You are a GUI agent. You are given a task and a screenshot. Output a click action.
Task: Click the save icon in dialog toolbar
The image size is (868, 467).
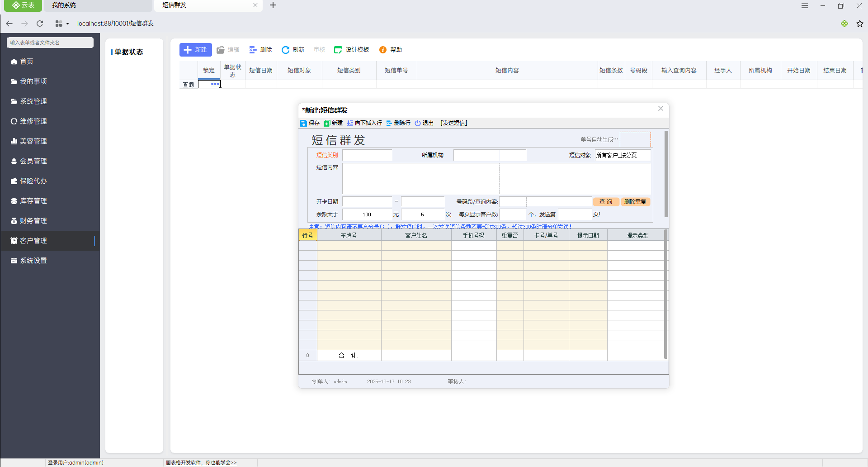point(304,123)
